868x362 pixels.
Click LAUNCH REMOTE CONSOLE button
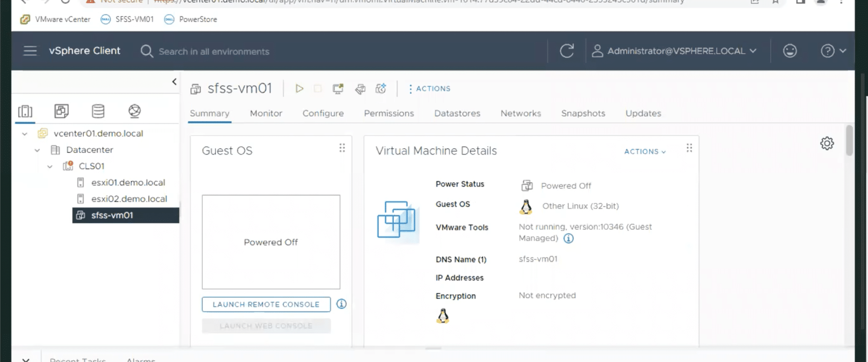click(266, 305)
